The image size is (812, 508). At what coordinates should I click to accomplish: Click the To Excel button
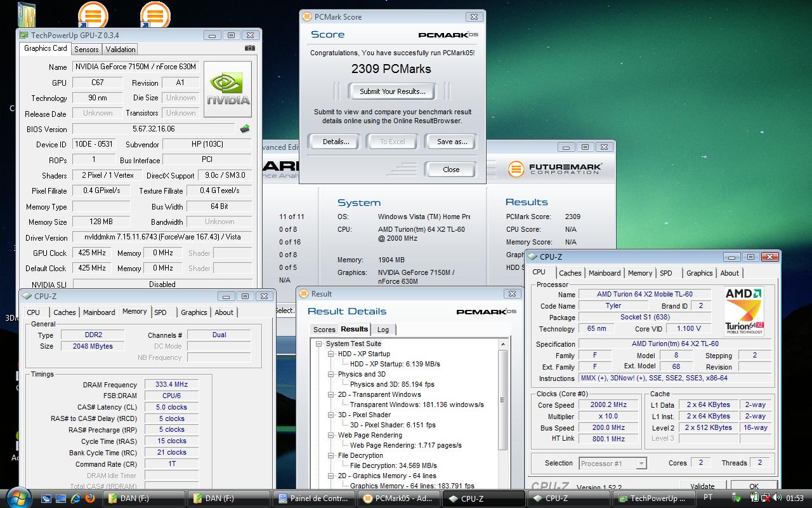(393, 142)
